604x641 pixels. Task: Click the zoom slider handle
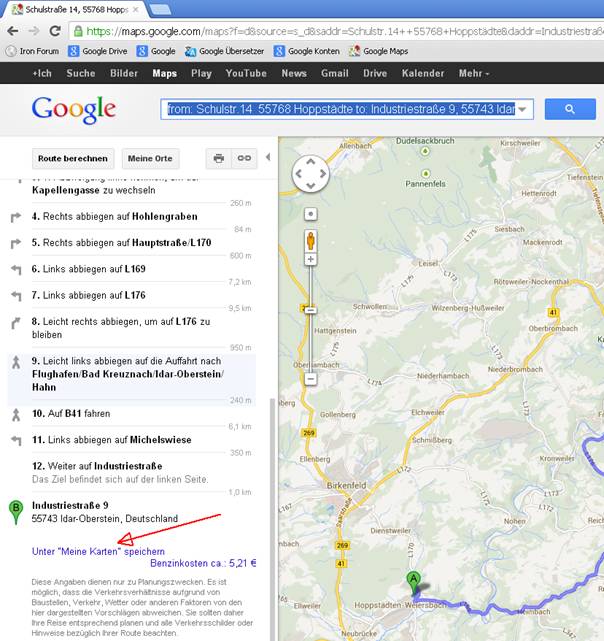point(311,310)
